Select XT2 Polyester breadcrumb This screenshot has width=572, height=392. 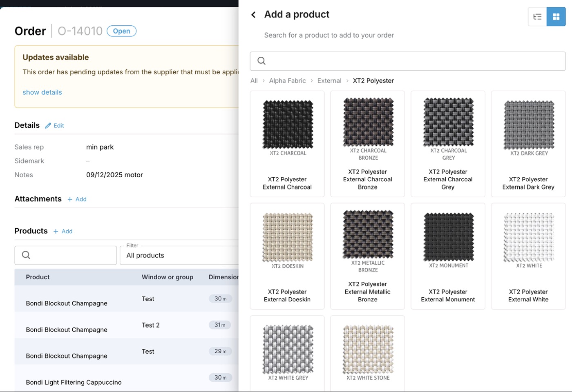click(x=373, y=81)
